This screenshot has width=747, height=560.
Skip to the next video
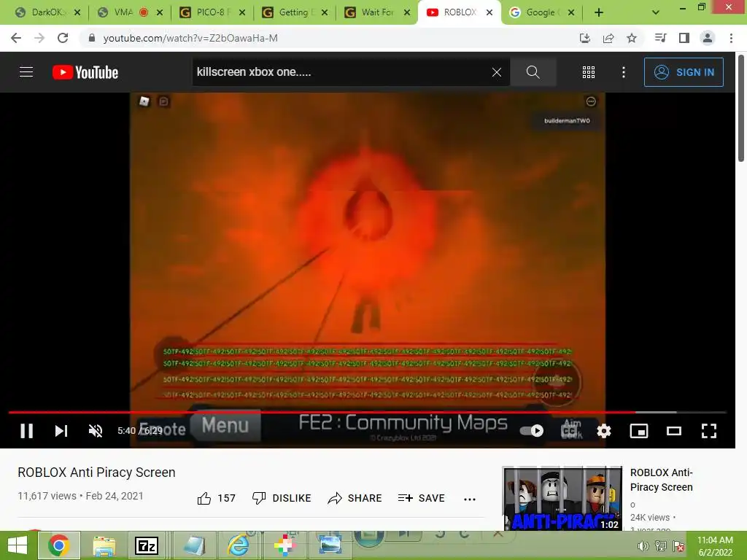coord(61,431)
